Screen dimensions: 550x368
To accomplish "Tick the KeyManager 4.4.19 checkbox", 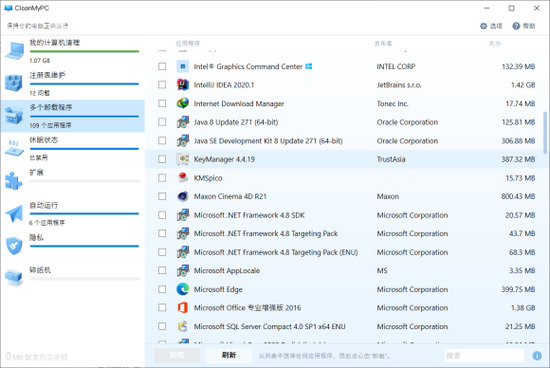I will coord(162,159).
